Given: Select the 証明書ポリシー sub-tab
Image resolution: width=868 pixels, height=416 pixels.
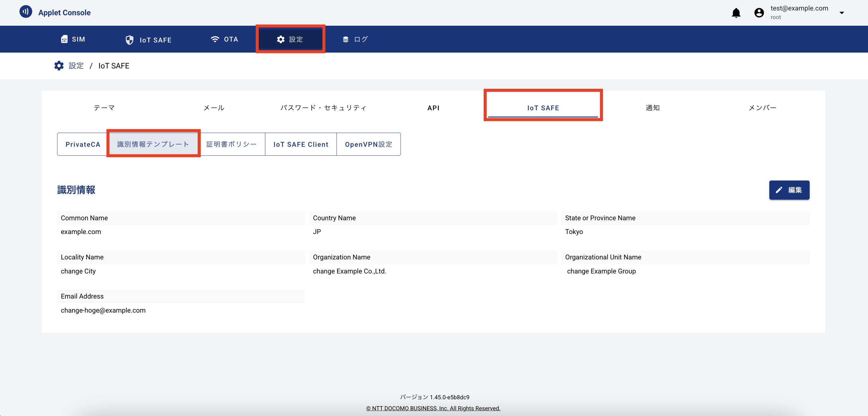Looking at the screenshot, I should tap(232, 144).
